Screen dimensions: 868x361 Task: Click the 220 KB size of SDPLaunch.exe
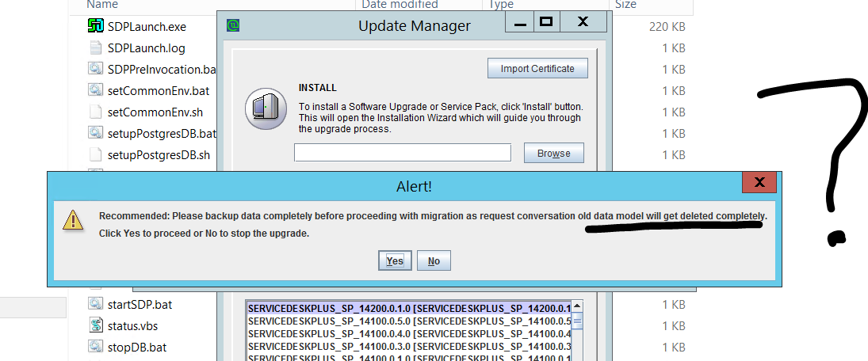tap(667, 27)
